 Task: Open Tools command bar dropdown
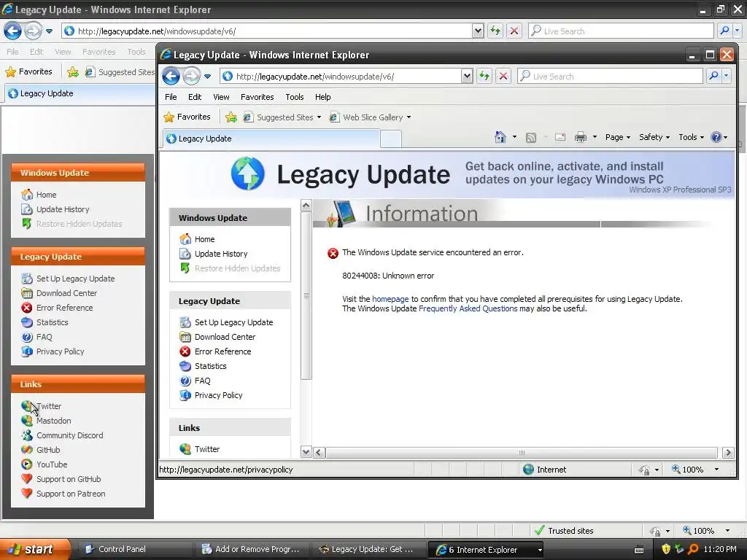[x=692, y=137]
